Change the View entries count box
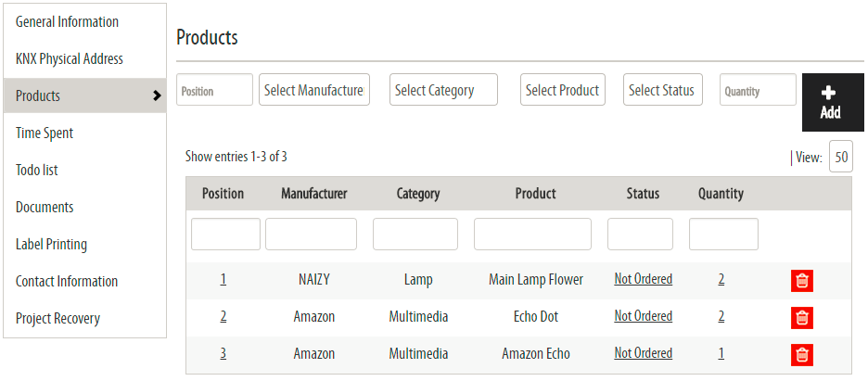The width and height of the screenshot is (868, 381). point(841,157)
